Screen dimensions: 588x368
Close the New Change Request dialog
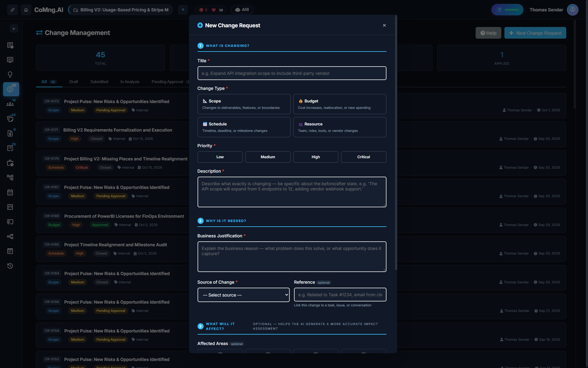[384, 25]
